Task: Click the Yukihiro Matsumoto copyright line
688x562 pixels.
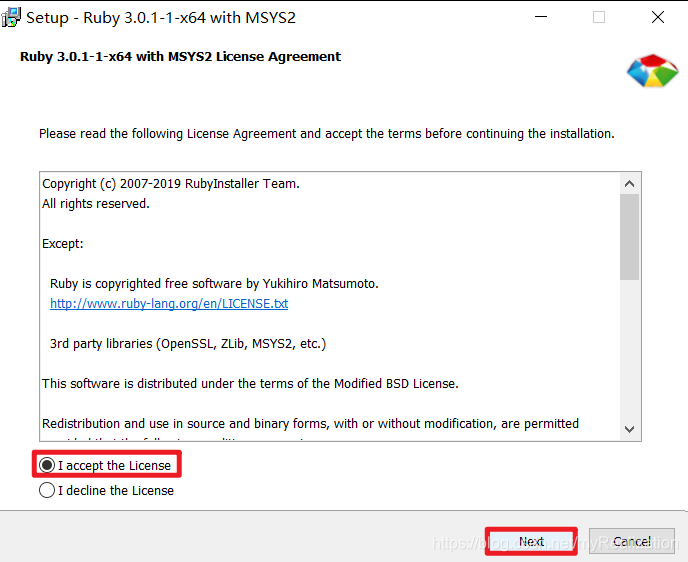Action: pyautogui.click(x=214, y=284)
